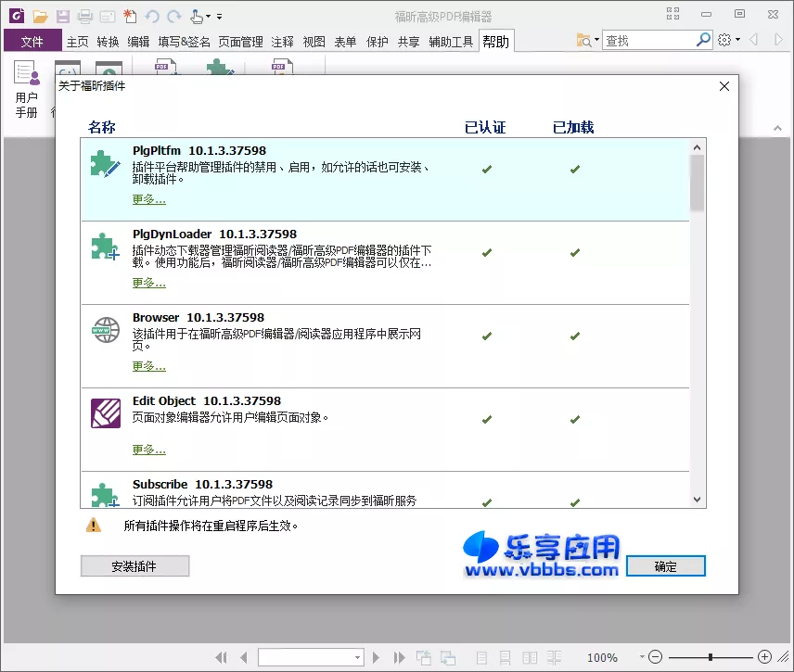Create a new document from the starred page icon
Image resolution: width=794 pixels, height=672 pixels.
click(x=130, y=17)
